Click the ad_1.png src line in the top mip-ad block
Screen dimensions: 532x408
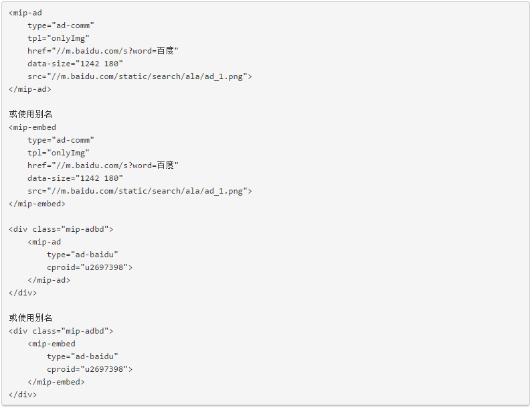(140, 76)
